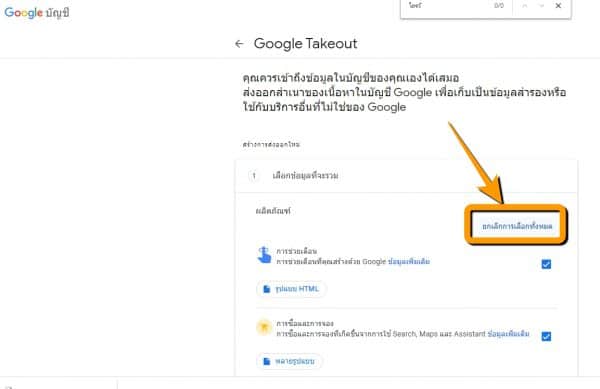Focus the find-in-page search field
The height and width of the screenshot is (389, 600).
click(x=448, y=6)
